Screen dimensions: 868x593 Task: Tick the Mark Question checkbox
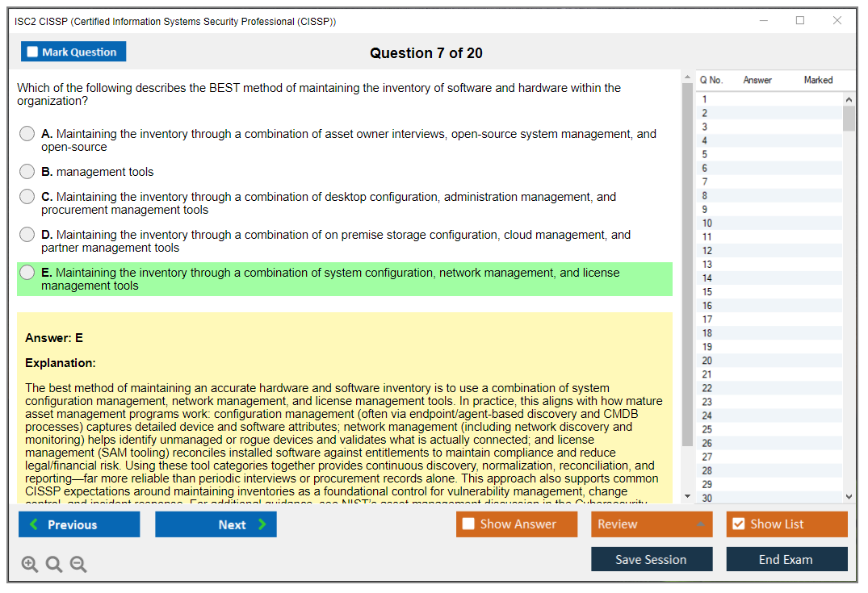32,52
